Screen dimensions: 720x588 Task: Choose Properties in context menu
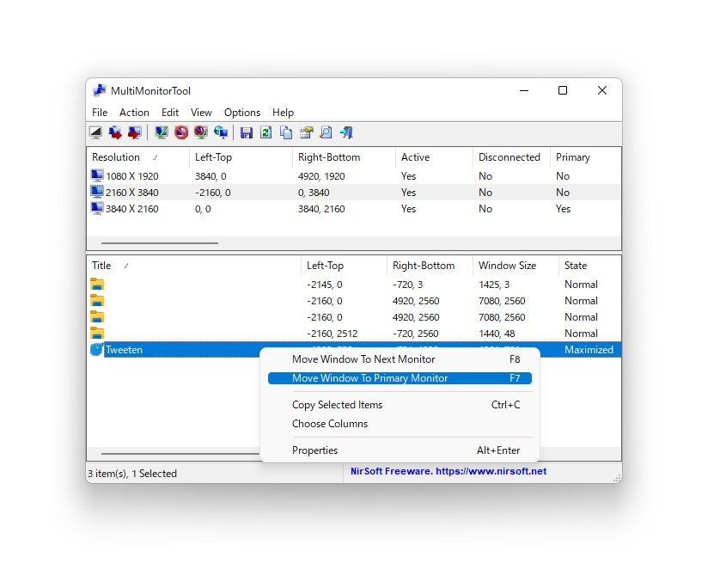pyautogui.click(x=400, y=450)
